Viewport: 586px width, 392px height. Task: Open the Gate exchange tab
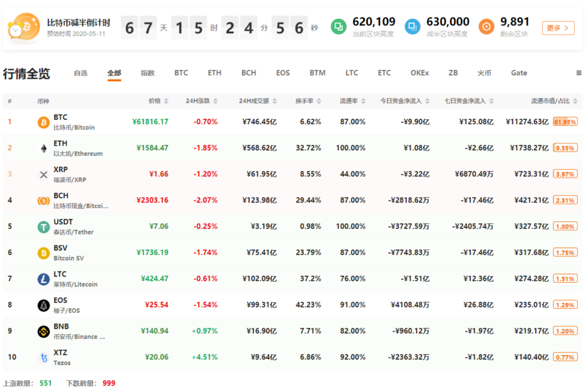(519, 73)
